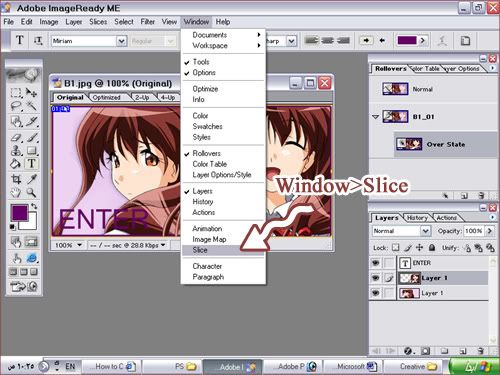This screenshot has height=375, width=500.
Task: Open the text color picker arrow
Action: [x=423, y=41]
